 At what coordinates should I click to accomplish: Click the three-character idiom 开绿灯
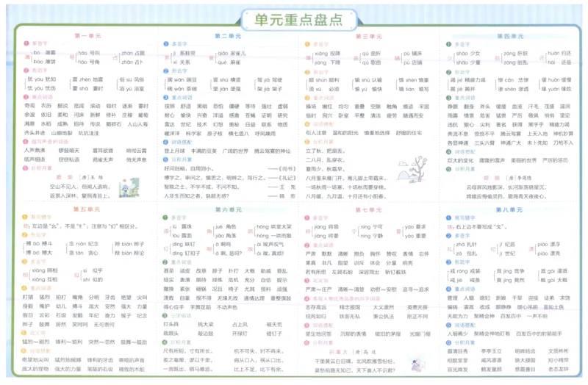point(240,334)
